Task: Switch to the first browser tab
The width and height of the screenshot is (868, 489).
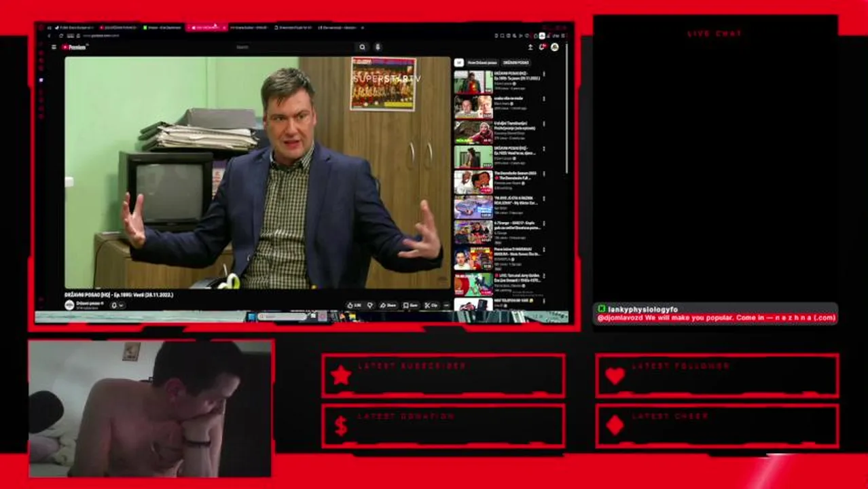Action: tap(75, 28)
